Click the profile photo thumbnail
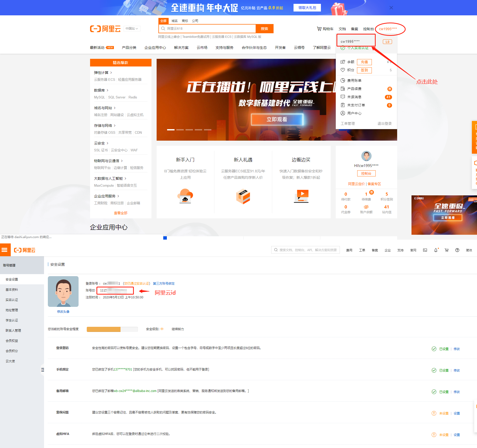 pyautogui.click(x=63, y=292)
